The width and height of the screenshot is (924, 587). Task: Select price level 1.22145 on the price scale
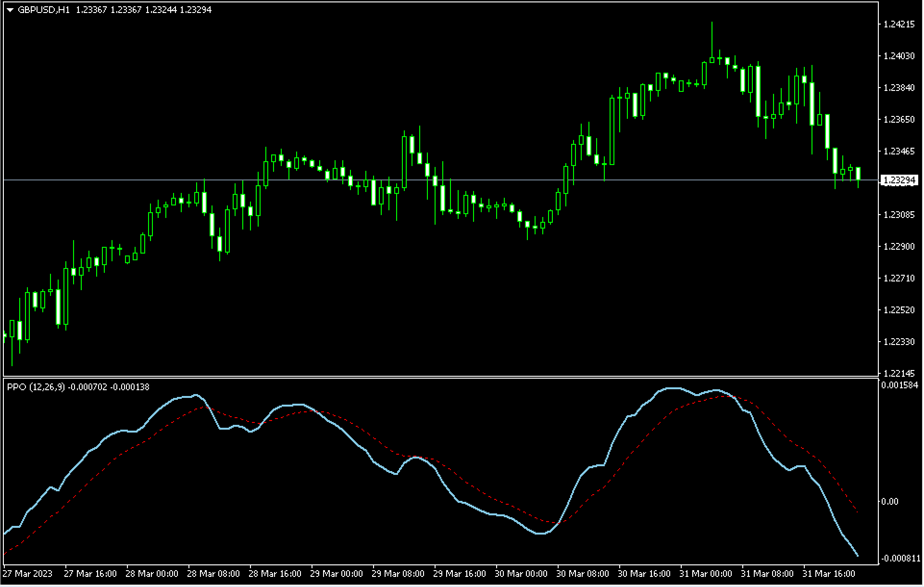click(899, 373)
